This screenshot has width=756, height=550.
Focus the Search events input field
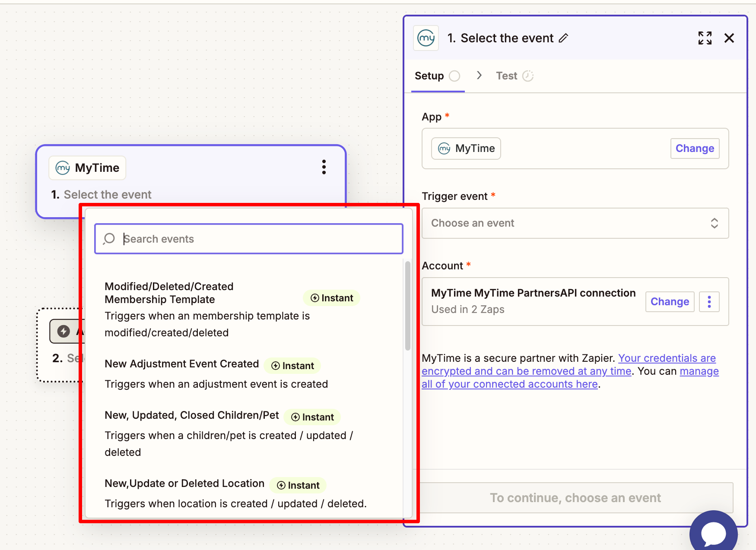tap(249, 239)
